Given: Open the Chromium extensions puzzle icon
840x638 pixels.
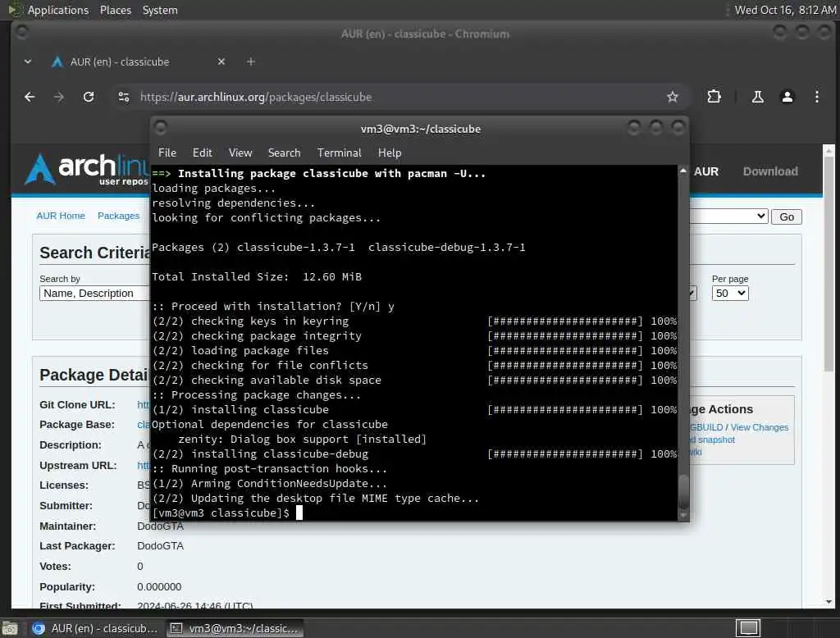Looking at the screenshot, I should coord(714,97).
